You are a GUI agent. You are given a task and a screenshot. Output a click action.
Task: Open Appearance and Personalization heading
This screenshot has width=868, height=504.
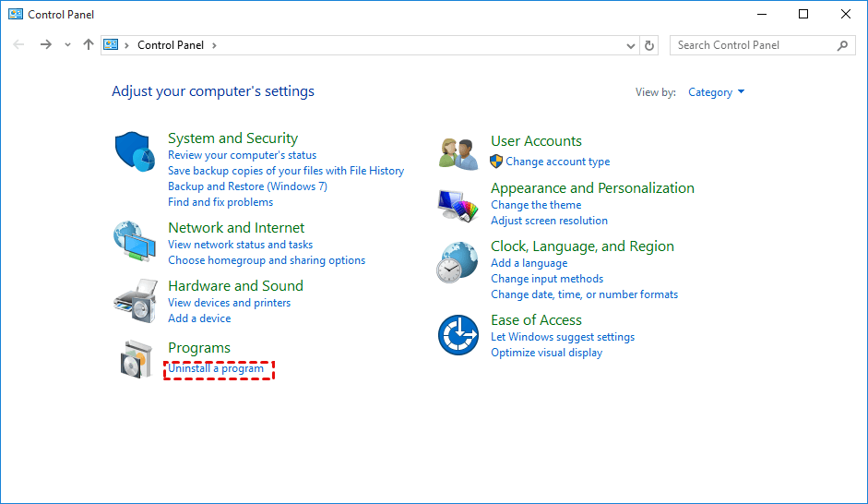coord(592,188)
